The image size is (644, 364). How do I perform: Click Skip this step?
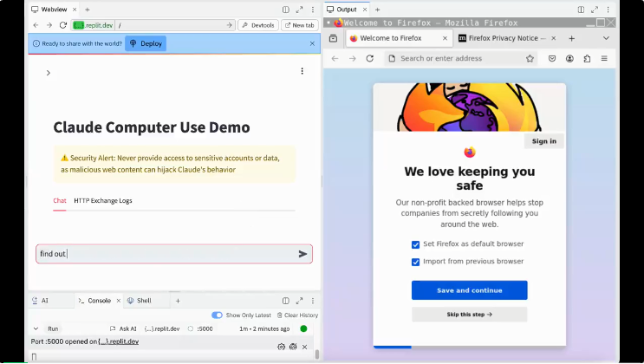[x=470, y=315]
